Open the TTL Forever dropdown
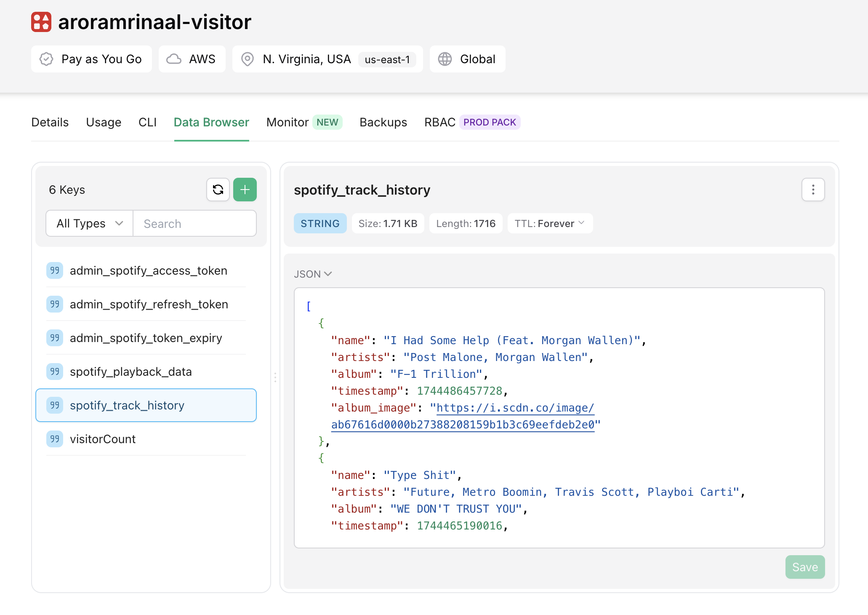The height and width of the screenshot is (615, 868). tap(550, 223)
